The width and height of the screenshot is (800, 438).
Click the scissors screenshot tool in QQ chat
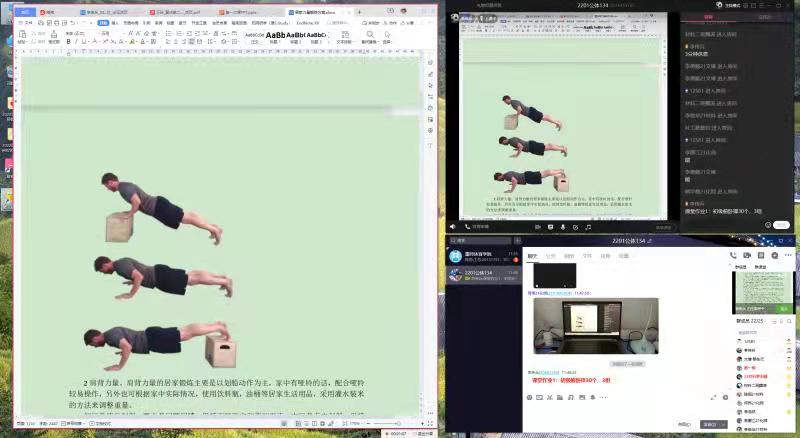click(x=550, y=397)
